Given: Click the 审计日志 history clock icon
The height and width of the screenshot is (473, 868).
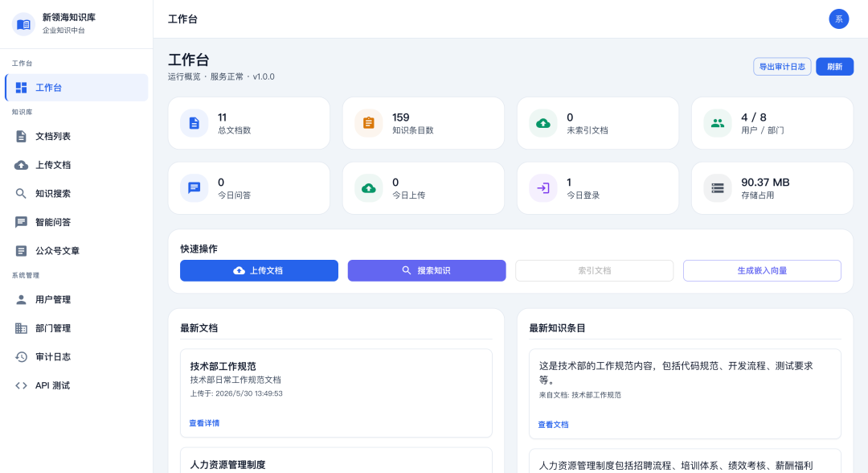Looking at the screenshot, I should (21, 356).
